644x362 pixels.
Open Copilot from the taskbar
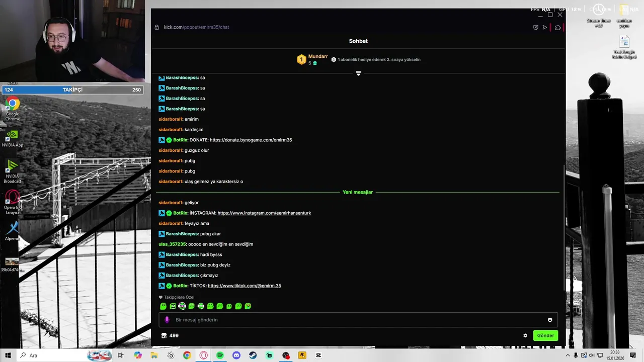[x=138, y=355]
